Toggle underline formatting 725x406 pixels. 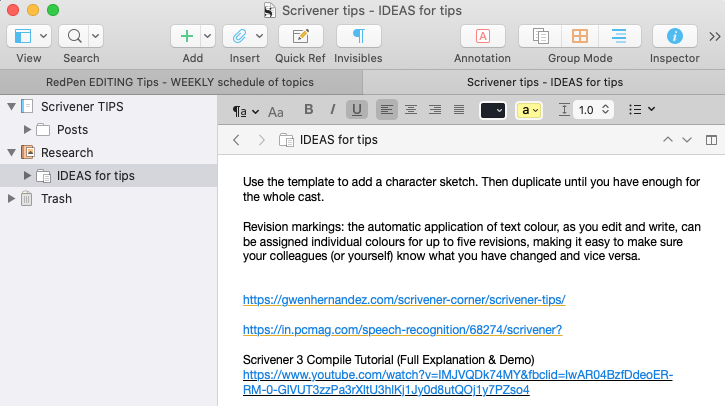pyautogui.click(x=356, y=110)
